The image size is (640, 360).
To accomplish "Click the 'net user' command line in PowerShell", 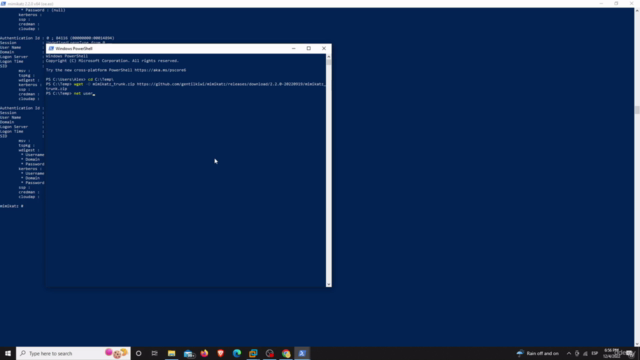I will [70, 93].
